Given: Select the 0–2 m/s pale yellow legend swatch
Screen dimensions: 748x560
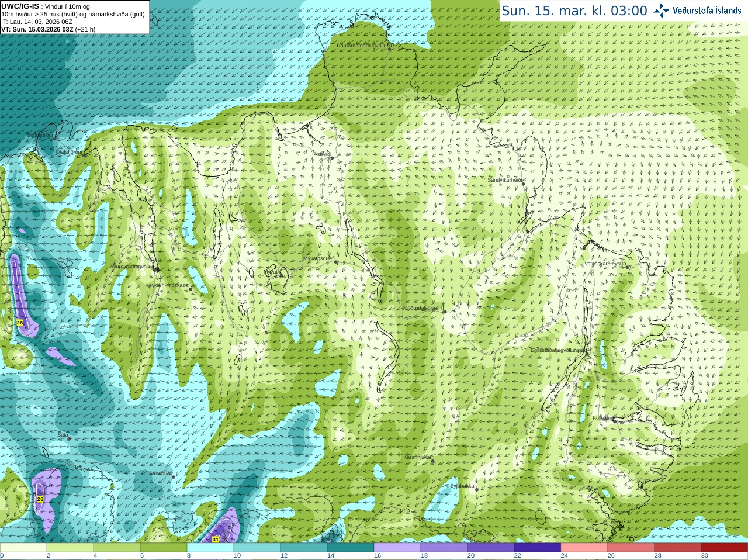Looking at the screenshot, I should tap(23, 548).
